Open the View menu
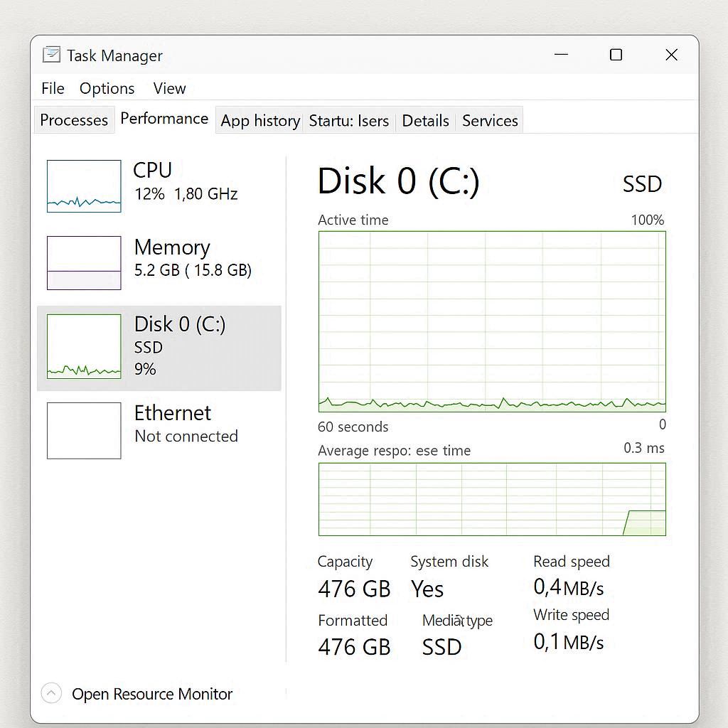This screenshot has height=728, width=728. click(169, 88)
